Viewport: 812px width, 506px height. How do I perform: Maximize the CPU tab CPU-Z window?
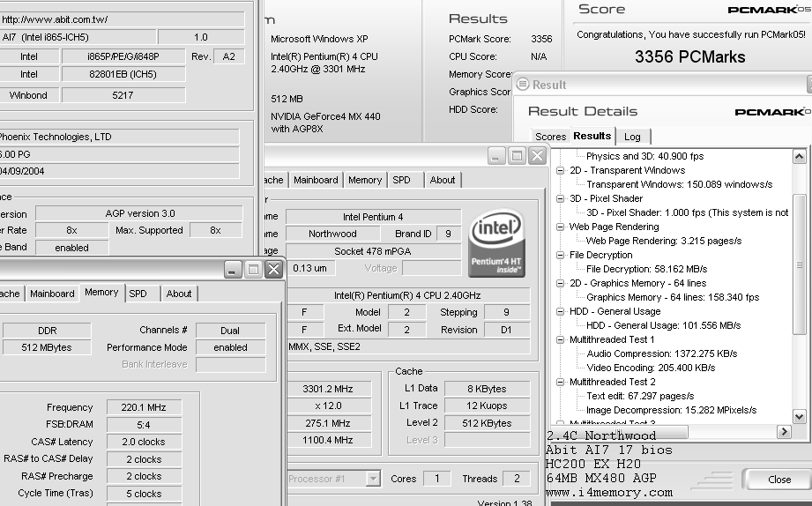pos(517,155)
